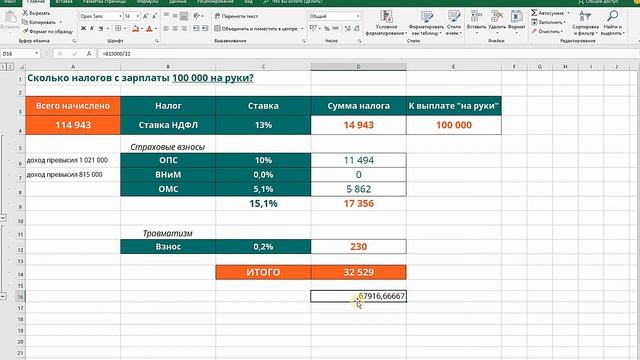Toggle center text horizontally
640x360 pixels.
point(175,29)
